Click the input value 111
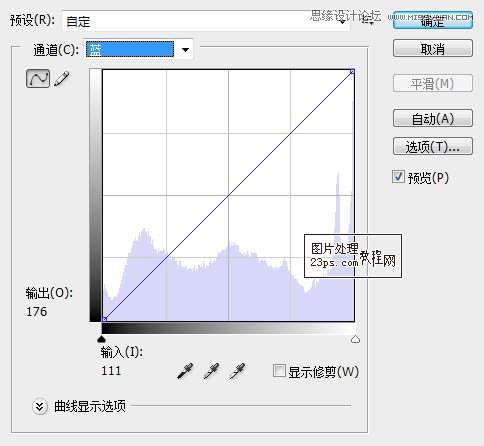Viewport: 484px width, 446px height. (x=111, y=371)
